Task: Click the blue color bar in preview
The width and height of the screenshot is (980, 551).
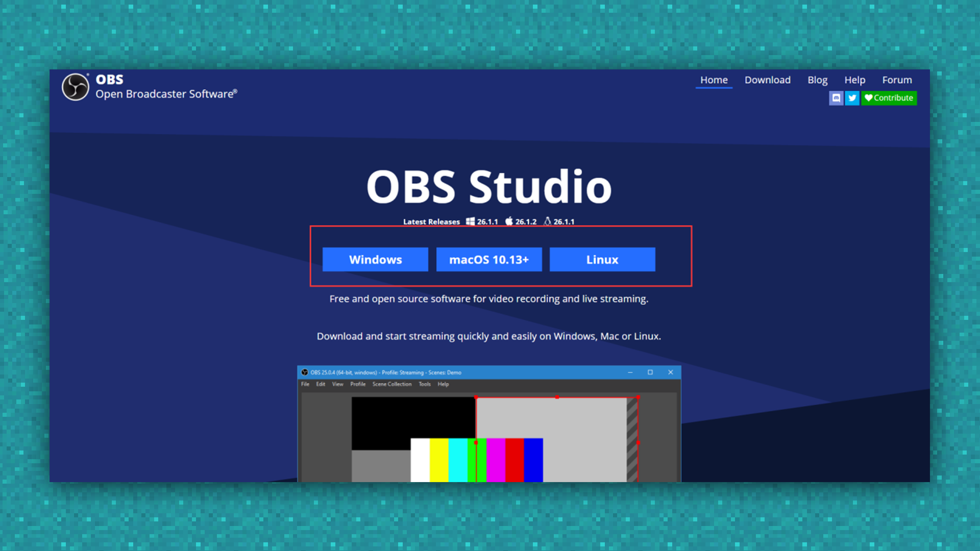Action: (x=533, y=460)
